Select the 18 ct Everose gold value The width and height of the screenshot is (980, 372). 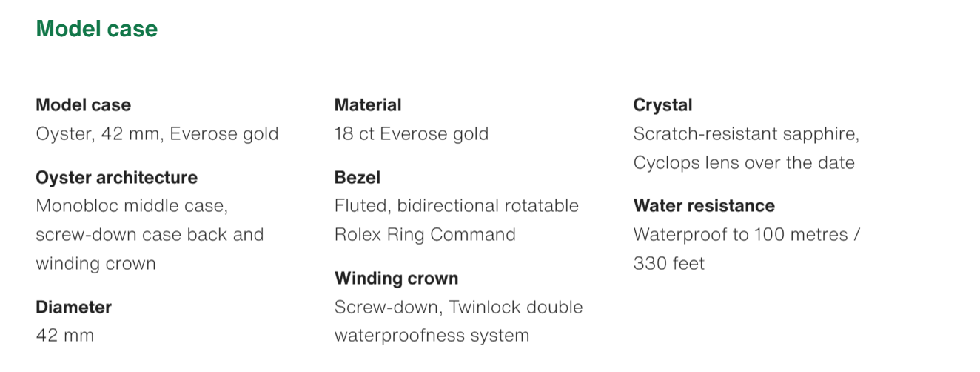pyautogui.click(x=411, y=134)
